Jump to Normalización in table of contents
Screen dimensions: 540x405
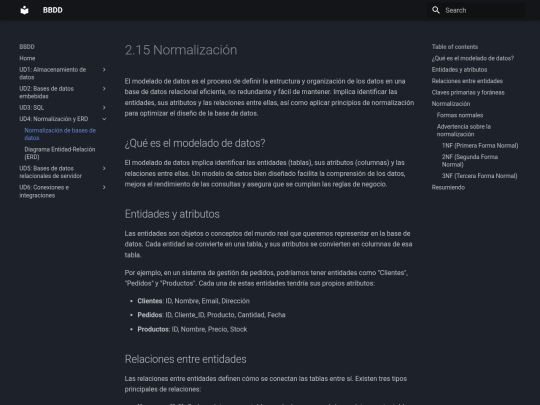coord(451,104)
